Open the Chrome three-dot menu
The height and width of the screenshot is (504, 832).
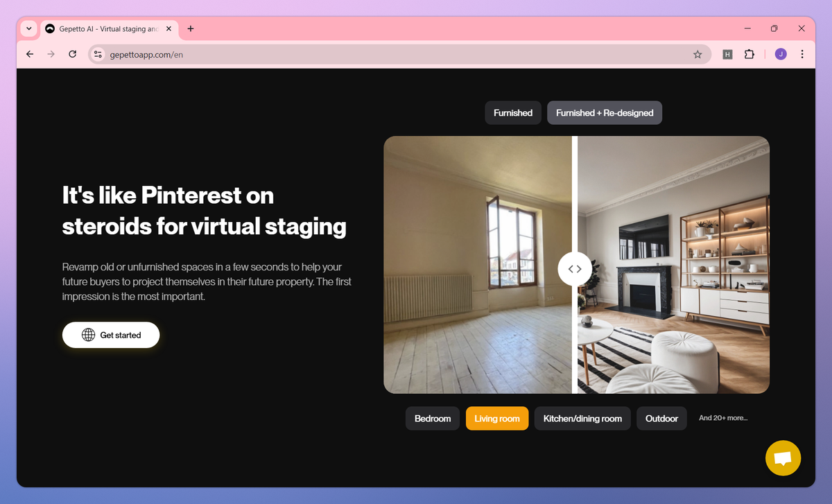click(802, 53)
